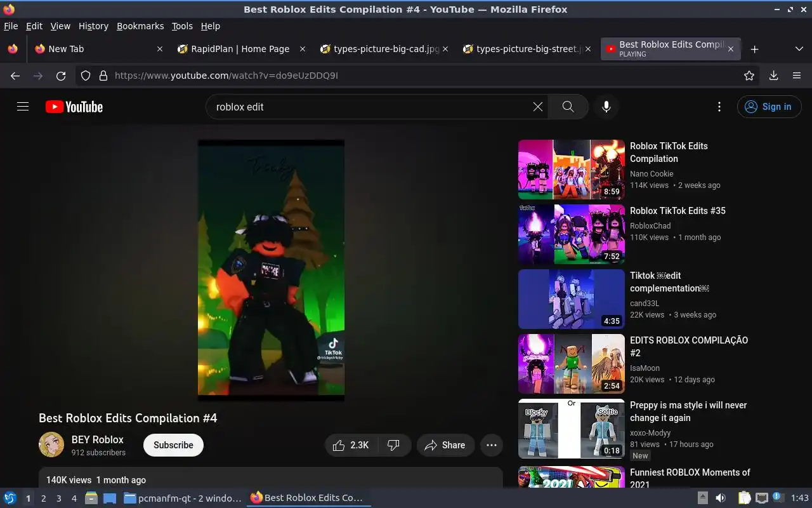
Task: Click the browser Forward arrow
Action: click(38, 76)
